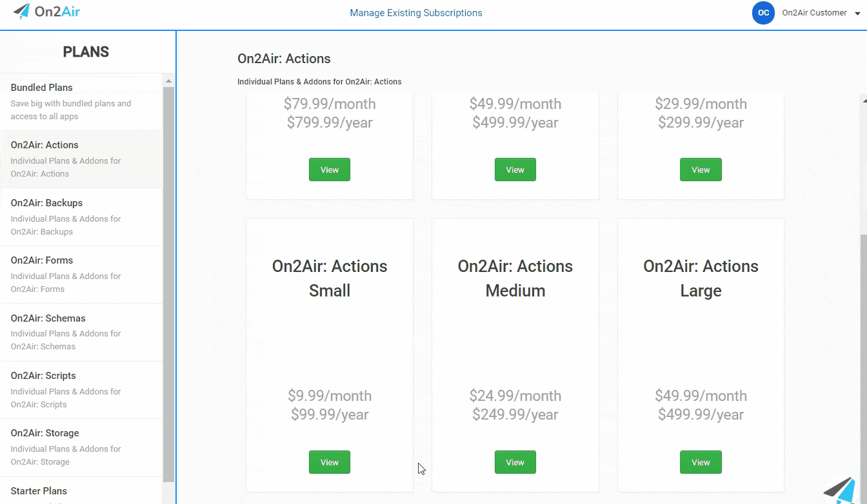Open Manage Existing Subscriptions link
The image size is (867, 504).
click(415, 13)
